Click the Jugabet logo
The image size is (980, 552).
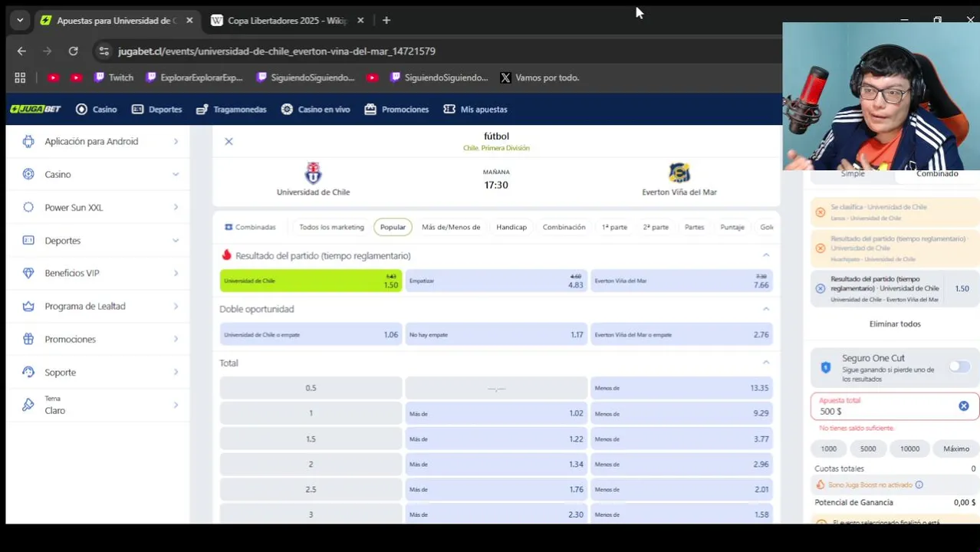[x=35, y=110]
